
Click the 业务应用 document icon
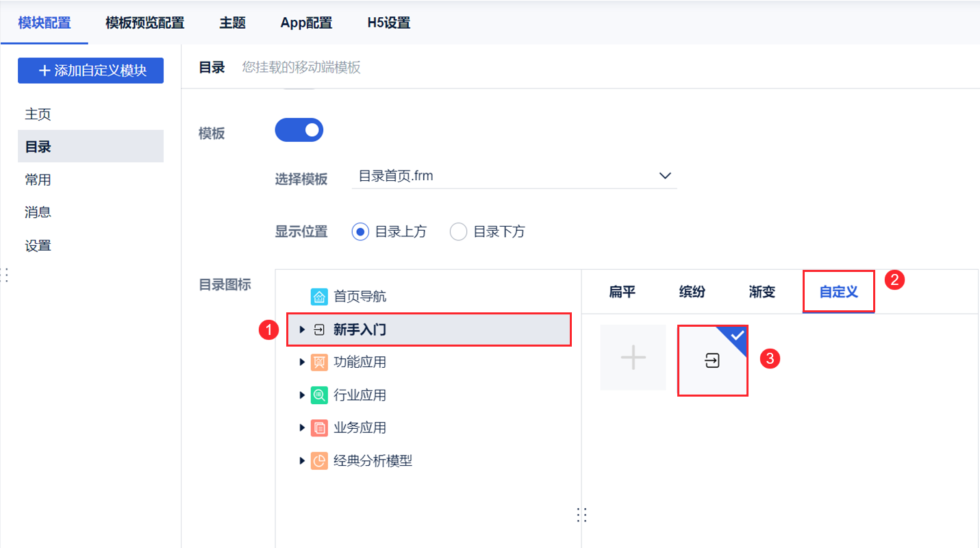pos(318,427)
